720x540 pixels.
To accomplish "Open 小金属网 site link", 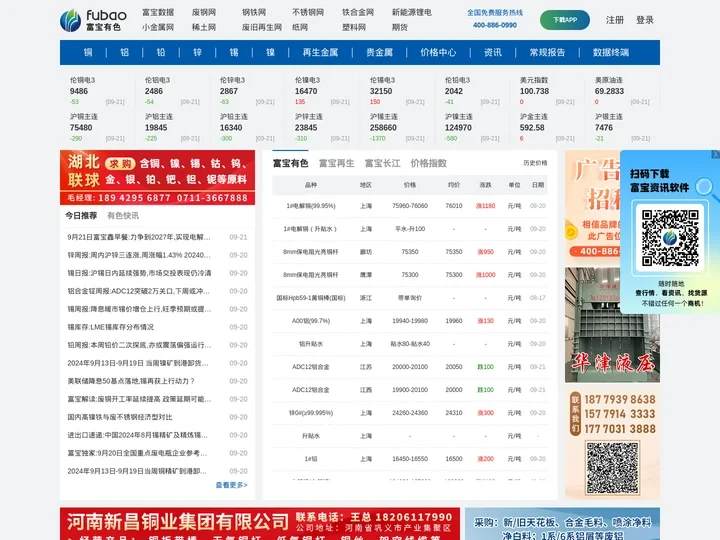I will (158, 27).
